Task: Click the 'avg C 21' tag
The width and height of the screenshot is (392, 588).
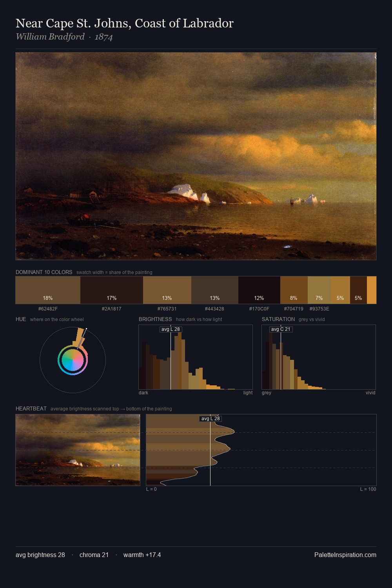Action: pyautogui.click(x=281, y=329)
